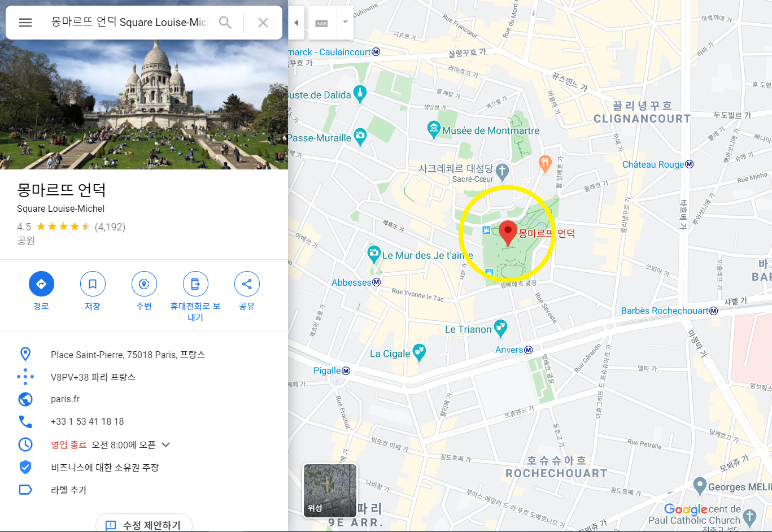772x532 pixels.
Task: Click the plus code dots icon
Action: coord(25,377)
